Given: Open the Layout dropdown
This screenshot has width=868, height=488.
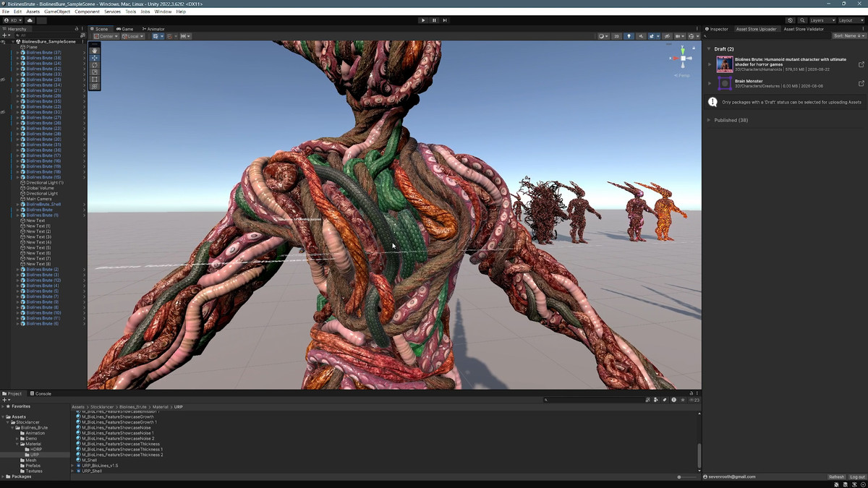Looking at the screenshot, I should tap(850, 20).
